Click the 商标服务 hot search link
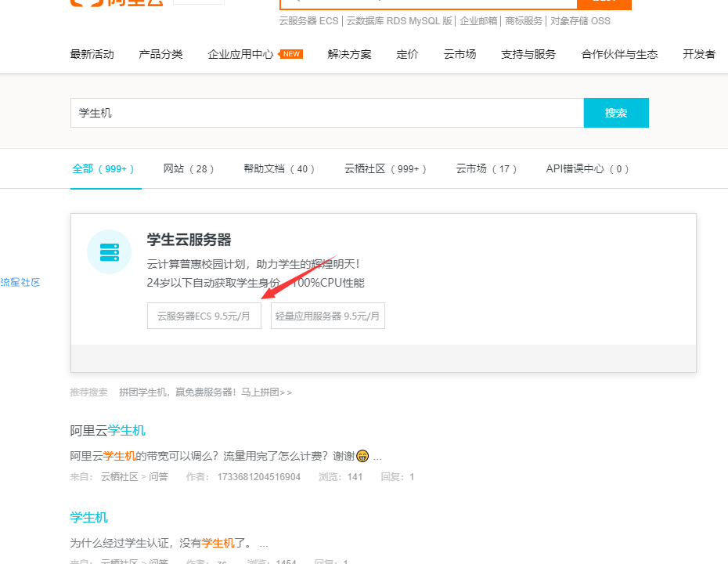Image resolution: width=728 pixels, height=564 pixels. click(524, 21)
